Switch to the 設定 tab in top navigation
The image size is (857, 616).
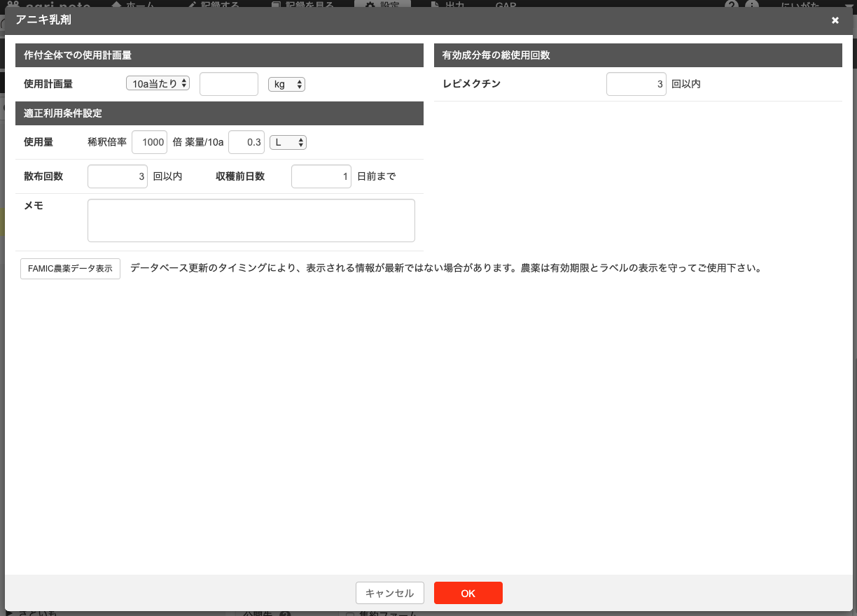[x=382, y=5]
